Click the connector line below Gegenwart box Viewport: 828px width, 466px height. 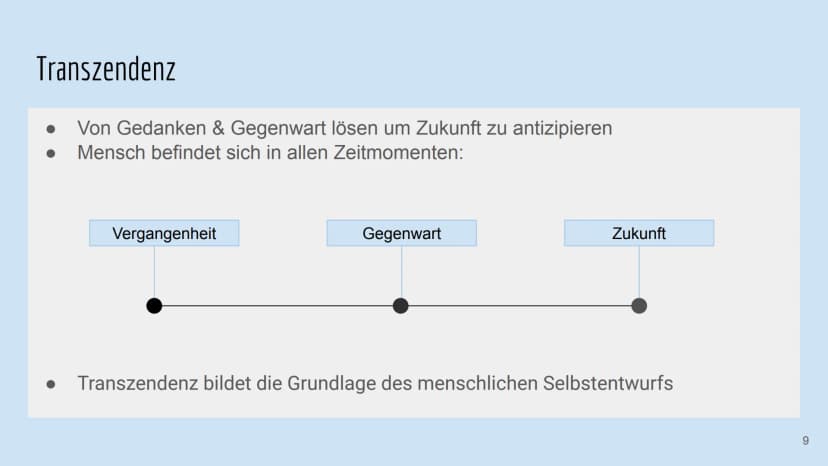[x=401, y=272]
